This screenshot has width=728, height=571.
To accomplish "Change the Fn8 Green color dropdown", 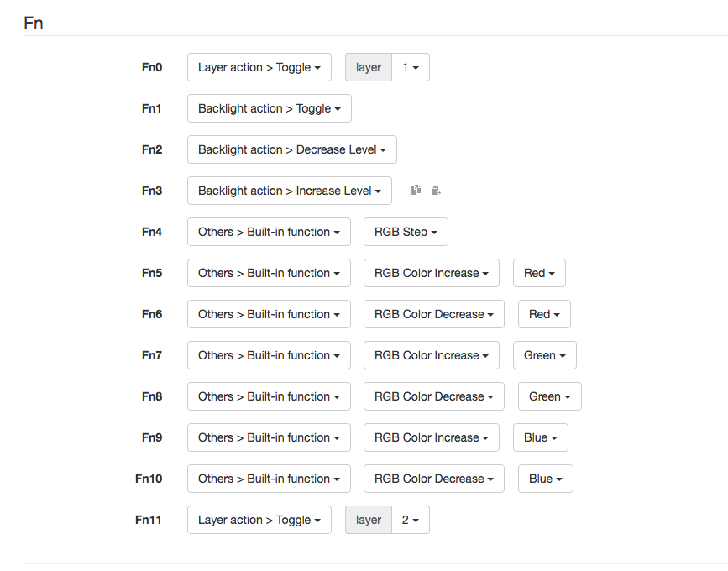I will pyautogui.click(x=549, y=396).
